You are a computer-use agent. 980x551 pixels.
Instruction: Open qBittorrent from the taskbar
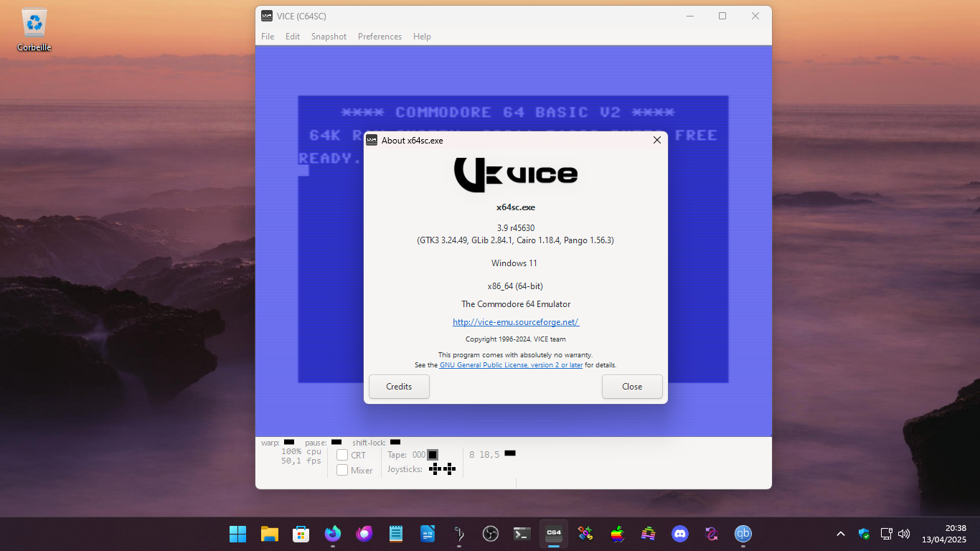(x=743, y=534)
